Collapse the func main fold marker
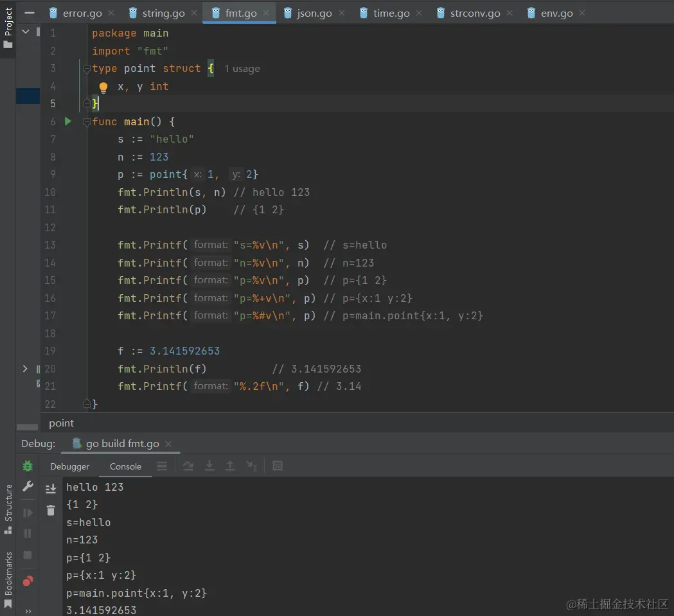 click(x=87, y=121)
